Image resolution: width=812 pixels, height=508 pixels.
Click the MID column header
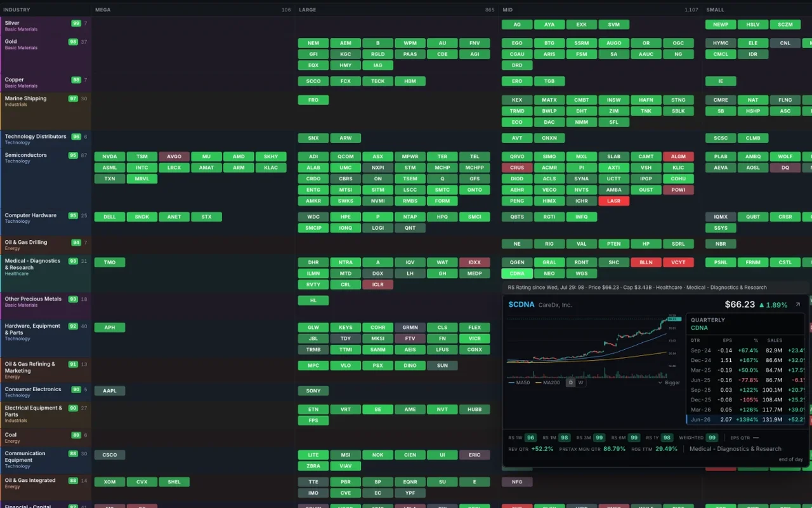pos(507,10)
